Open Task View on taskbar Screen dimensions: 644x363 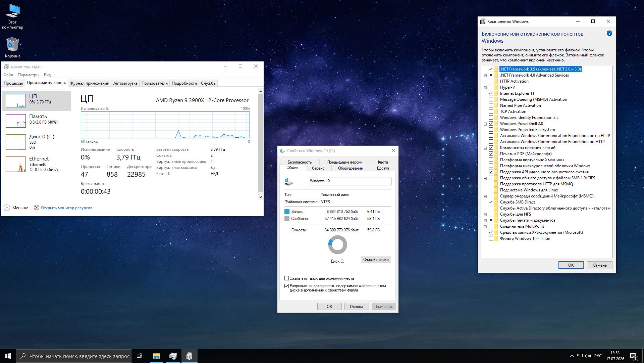(x=140, y=356)
